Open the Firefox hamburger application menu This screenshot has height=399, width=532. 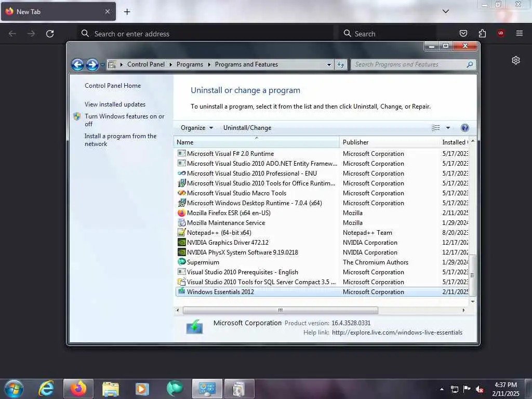pos(519,33)
